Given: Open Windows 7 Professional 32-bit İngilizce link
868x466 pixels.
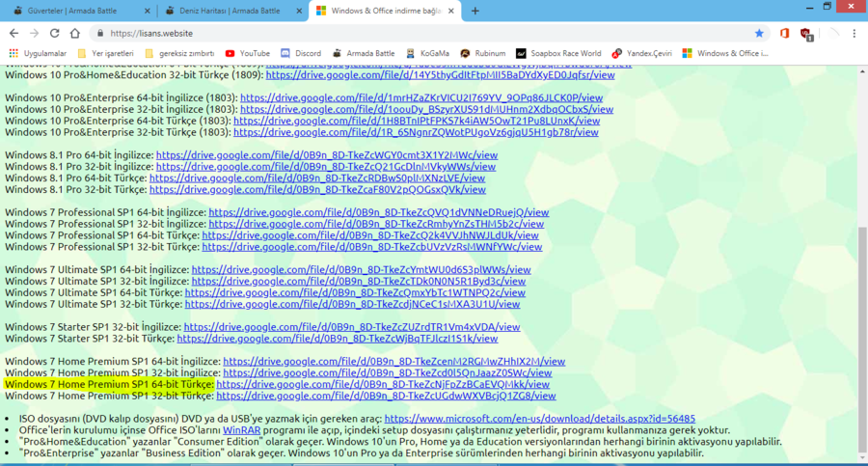Looking at the screenshot, I should pyautogui.click(x=376, y=224).
